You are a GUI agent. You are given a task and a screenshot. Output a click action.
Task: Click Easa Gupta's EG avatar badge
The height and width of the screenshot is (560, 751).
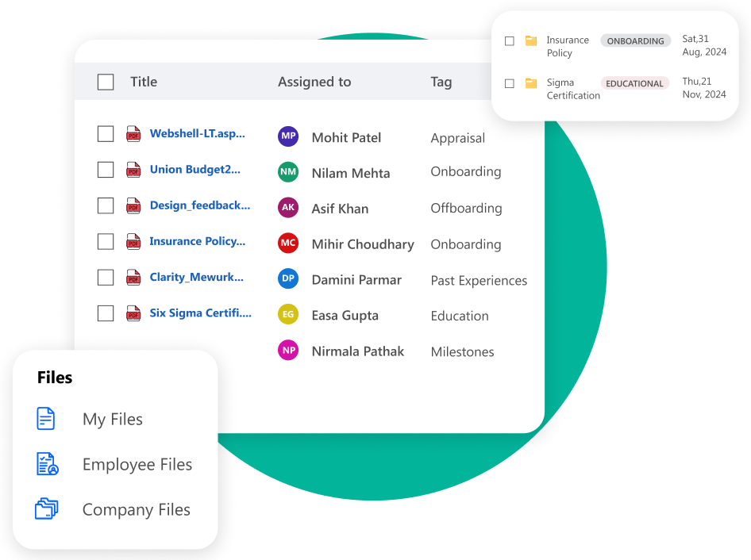click(287, 315)
